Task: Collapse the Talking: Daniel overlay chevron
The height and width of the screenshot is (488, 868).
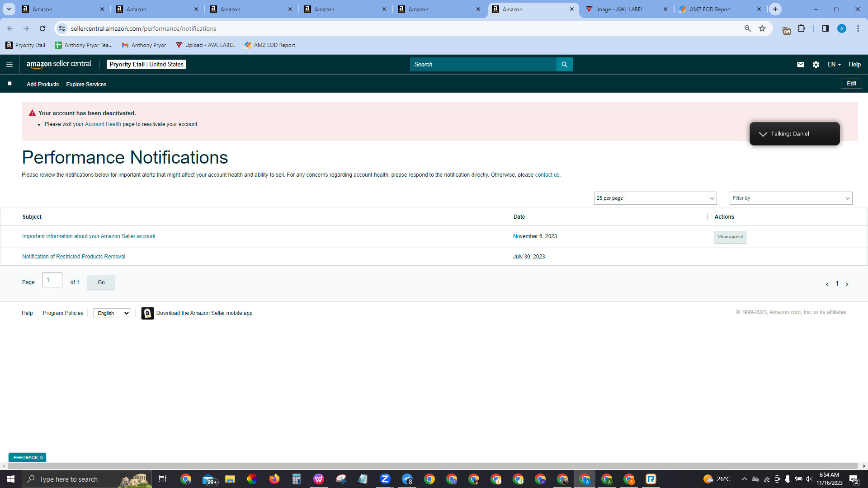Action: [763, 134]
